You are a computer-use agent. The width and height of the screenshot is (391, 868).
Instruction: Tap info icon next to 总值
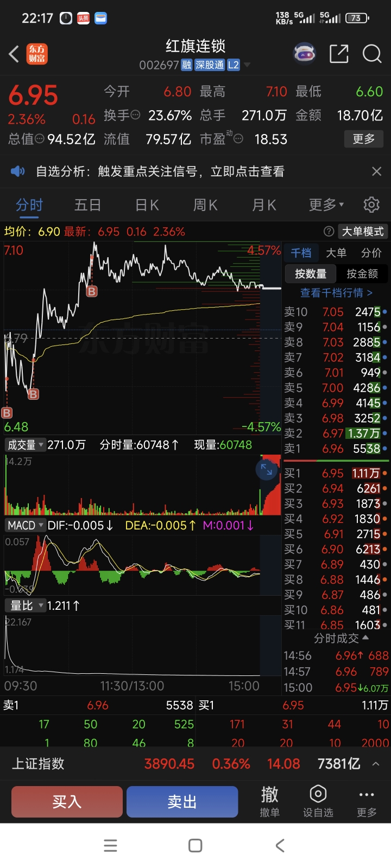[x=40, y=139]
